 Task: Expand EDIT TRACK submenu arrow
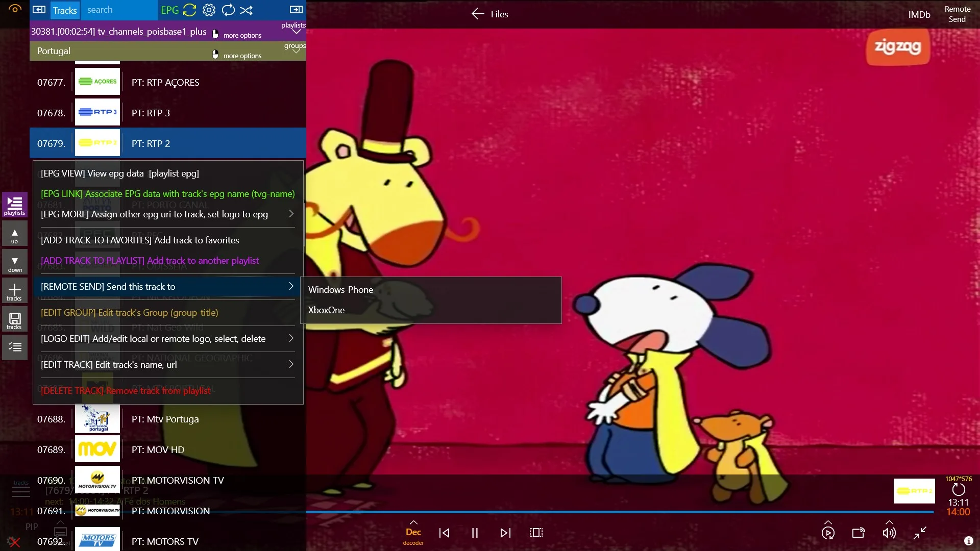pyautogui.click(x=291, y=364)
